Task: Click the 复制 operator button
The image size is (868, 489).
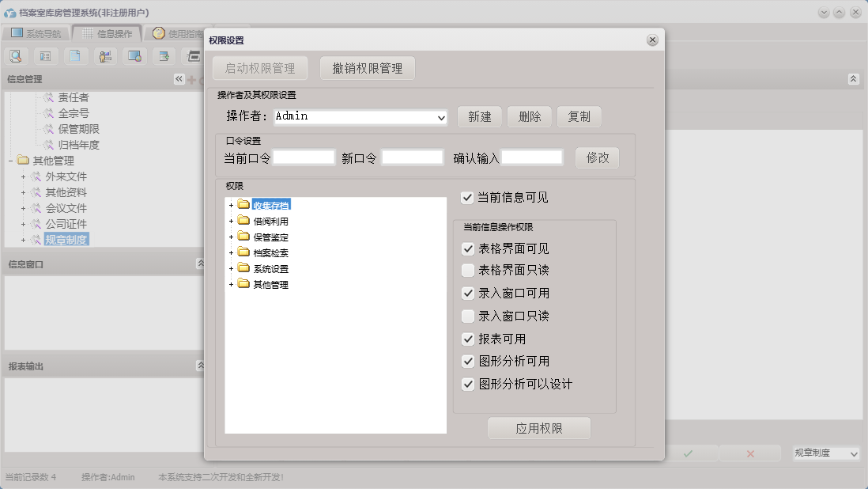Action: 579,117
